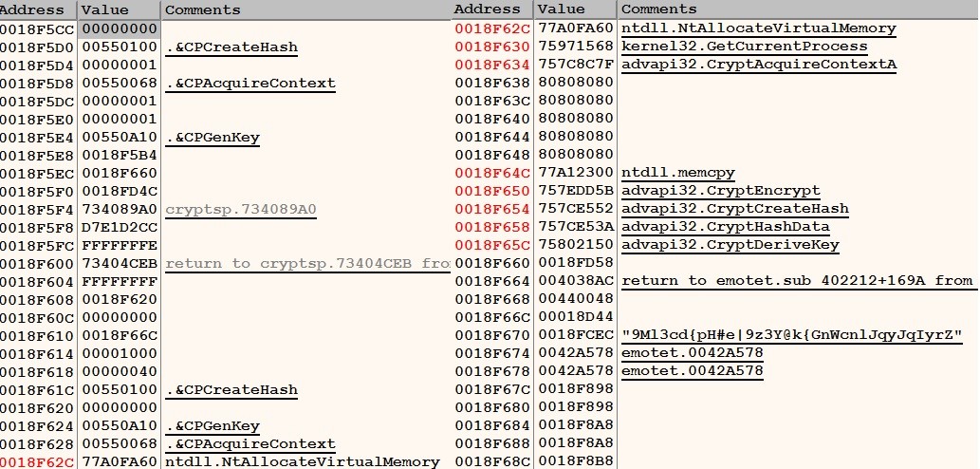Click value 0018FD58
This screenshot has width=980, height=469.
click(576, 263)
